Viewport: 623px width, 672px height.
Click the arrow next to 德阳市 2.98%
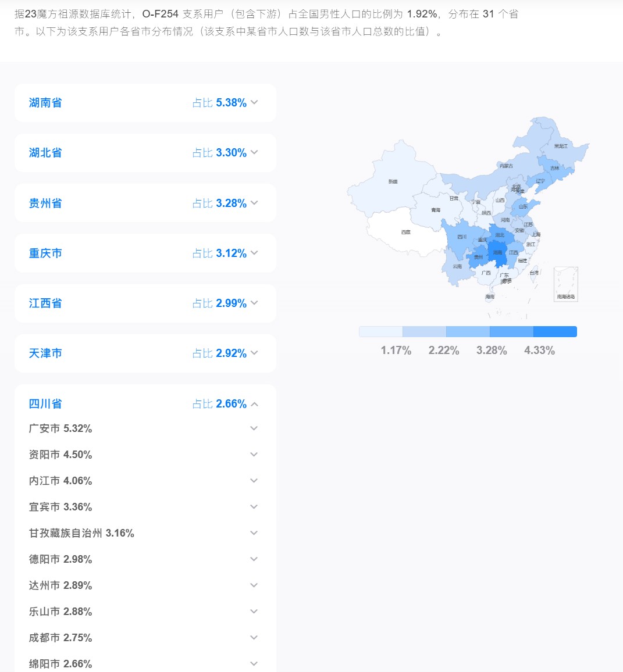[254, 559]
